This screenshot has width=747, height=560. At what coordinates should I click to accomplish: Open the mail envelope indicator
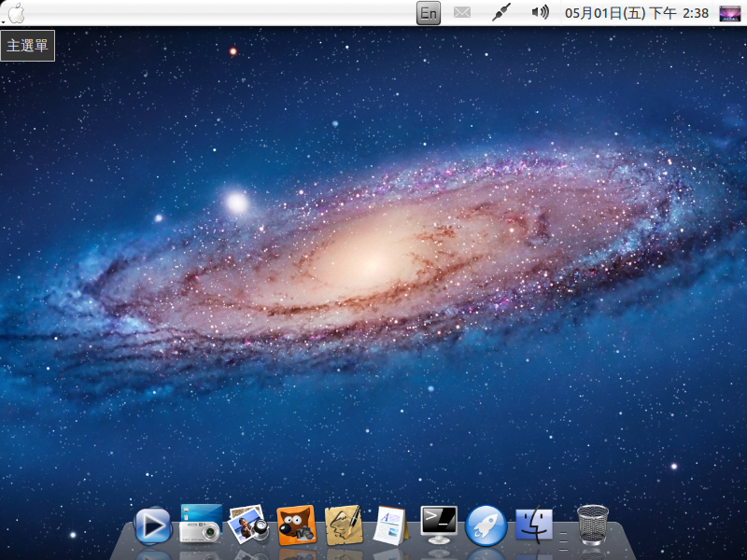click(x=462, y=13)
